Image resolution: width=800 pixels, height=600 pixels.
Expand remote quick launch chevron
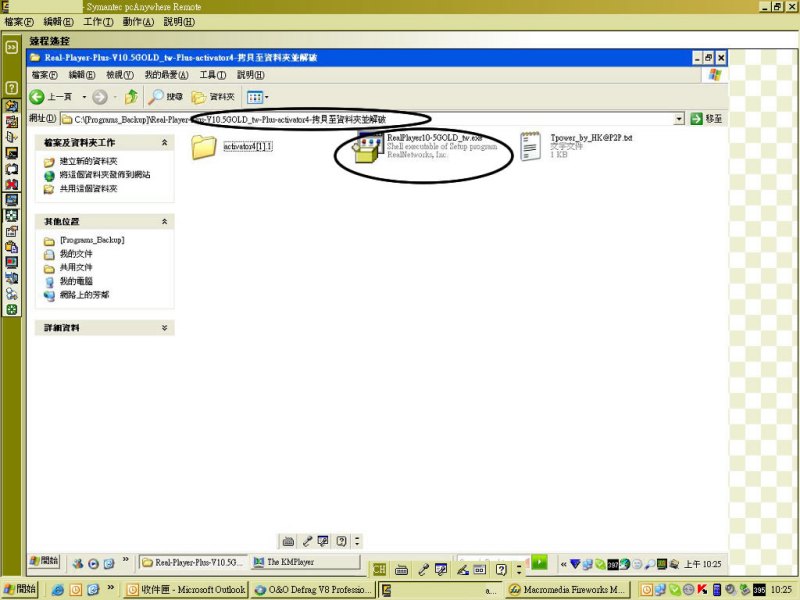click(x=126, y=560)
